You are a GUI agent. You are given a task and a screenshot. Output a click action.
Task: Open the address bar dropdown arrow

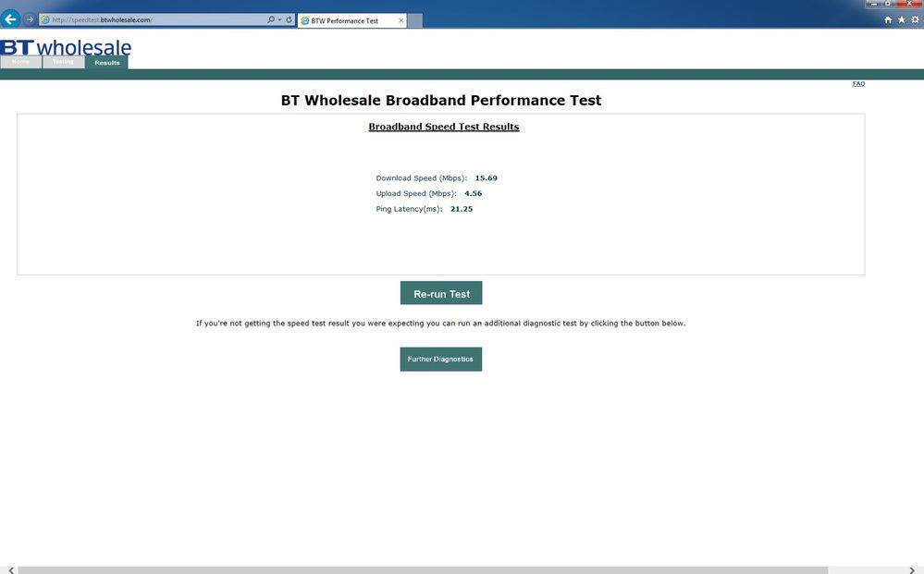pyautogui.click(x=279, y=19)
